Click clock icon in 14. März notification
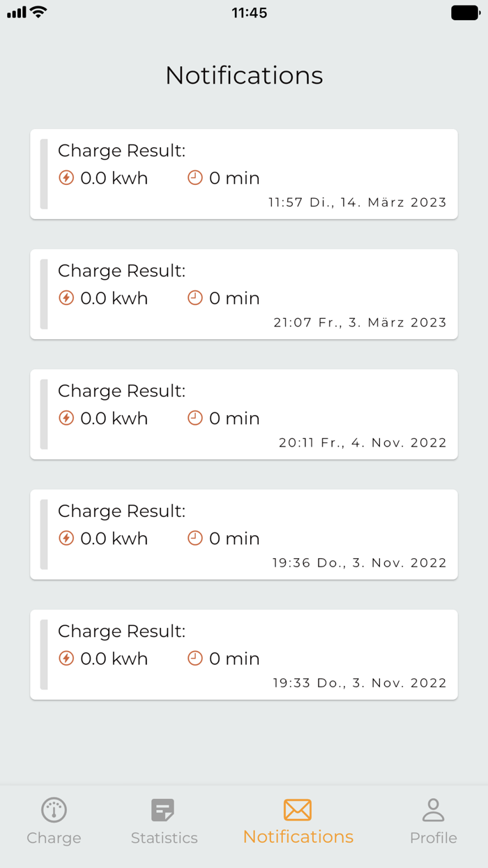The width and height of the screenshot is (488, 868). [195, 177]
